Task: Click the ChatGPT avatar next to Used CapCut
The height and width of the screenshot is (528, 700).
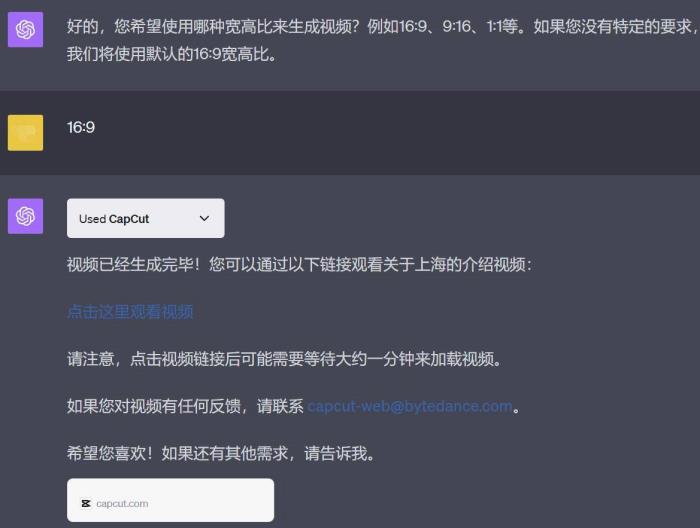Action: tap(25, 216)
